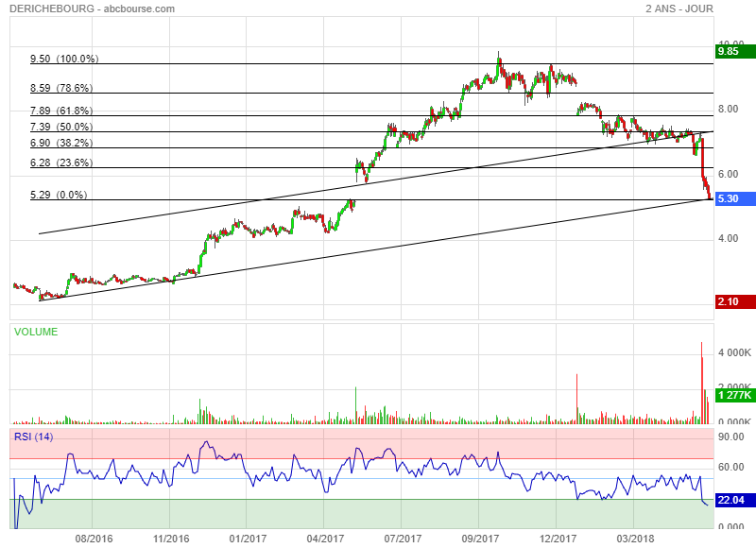Image resolution: width=756 pixels, height=548 pixels.
Task: Click the blue 5.30 current price tag
Action: coord(735,198)
